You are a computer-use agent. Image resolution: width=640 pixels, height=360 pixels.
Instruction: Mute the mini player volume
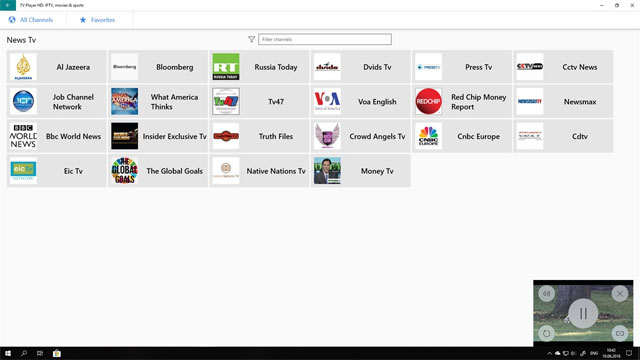click(546, 293)
